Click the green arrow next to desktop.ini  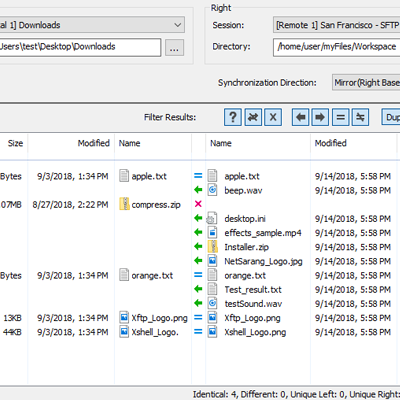[x=198, y=218]
